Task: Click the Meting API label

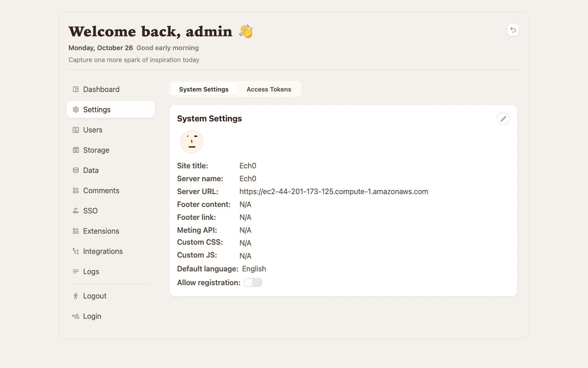Action: (x=197, y=230)
